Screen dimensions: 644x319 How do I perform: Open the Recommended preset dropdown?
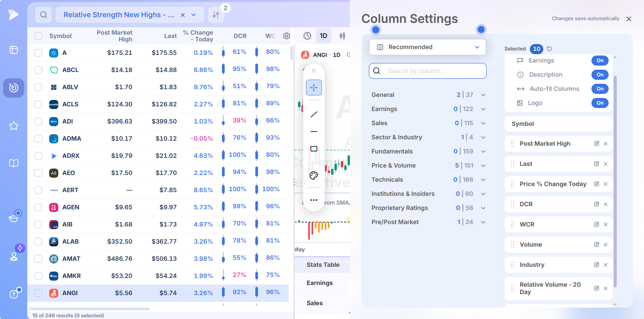coord(427,47)
